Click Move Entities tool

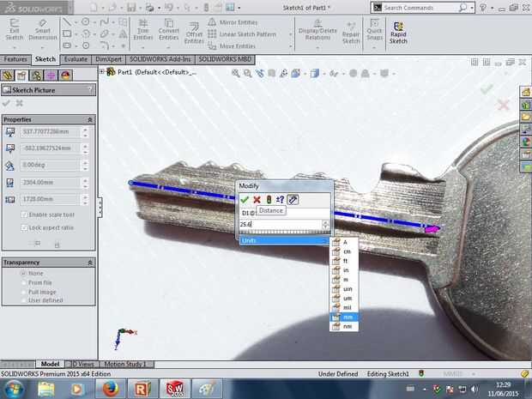232,45
